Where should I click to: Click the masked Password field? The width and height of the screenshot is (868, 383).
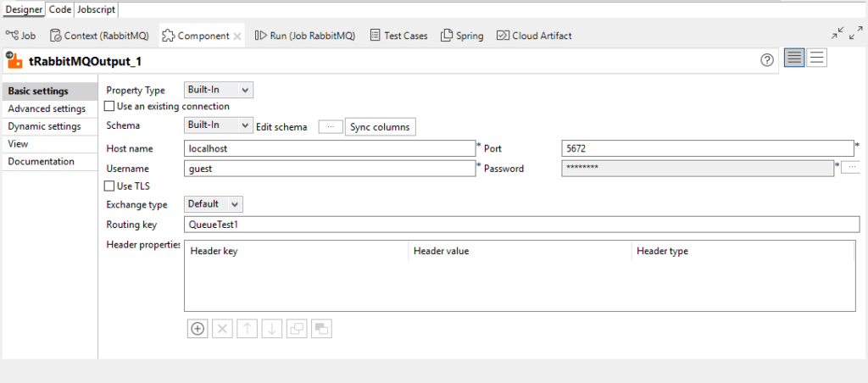(698, 169)
